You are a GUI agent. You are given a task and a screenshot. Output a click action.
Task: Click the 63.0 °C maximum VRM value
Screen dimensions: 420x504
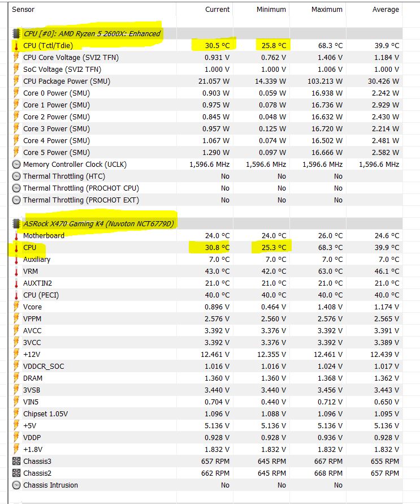[x=331, y=272]
